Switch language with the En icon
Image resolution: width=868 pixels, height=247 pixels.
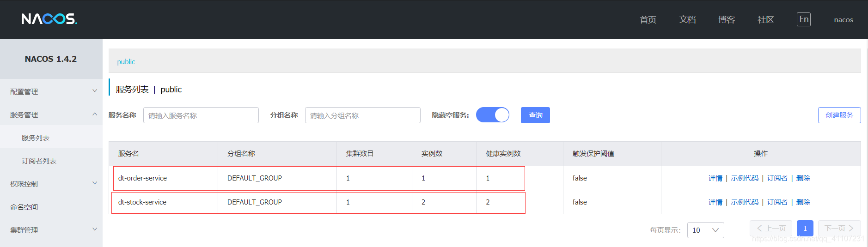(x=804, y=19)
